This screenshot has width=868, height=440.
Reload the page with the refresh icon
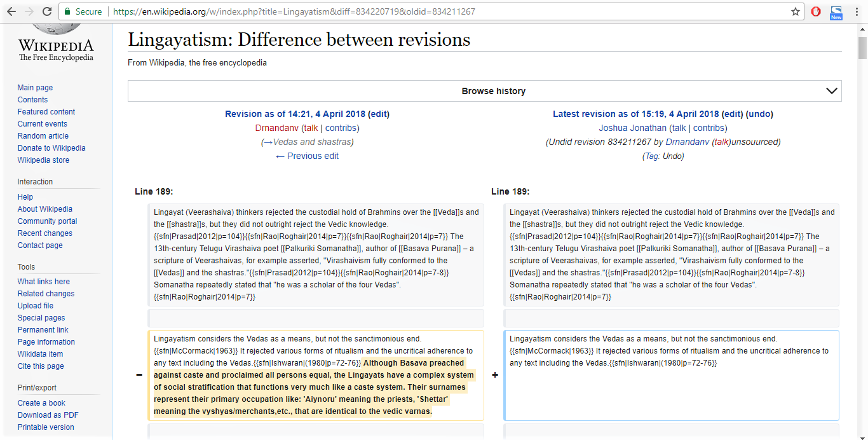point(47,11)
